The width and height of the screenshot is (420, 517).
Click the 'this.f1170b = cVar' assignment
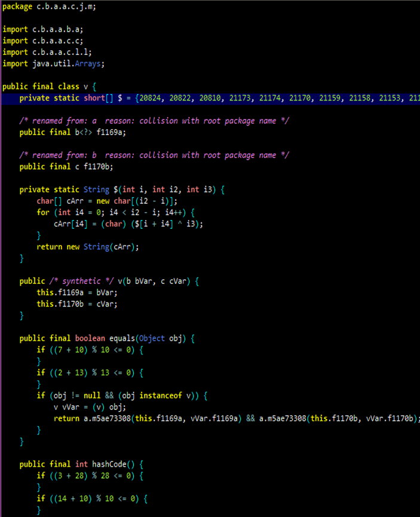click(x=77, y=304)
